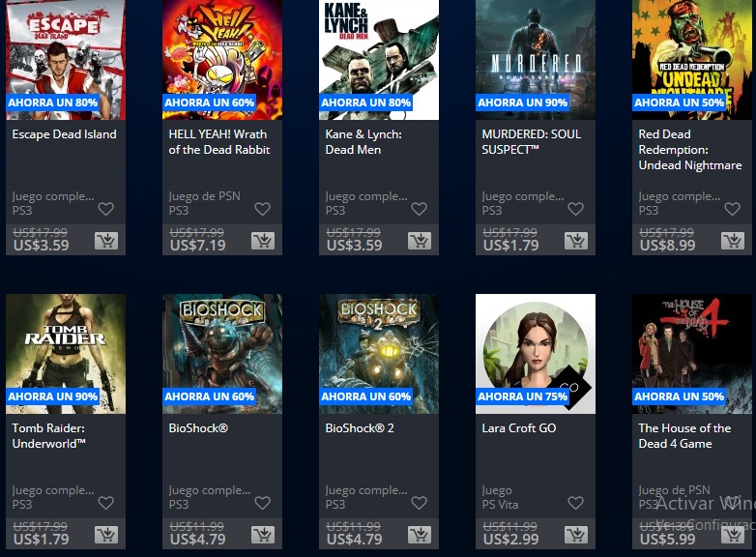This screenshot has height=557, width=756.
Task: Add Kane & Lynch: Dead Men to cart
Action: tap(420, 240)
